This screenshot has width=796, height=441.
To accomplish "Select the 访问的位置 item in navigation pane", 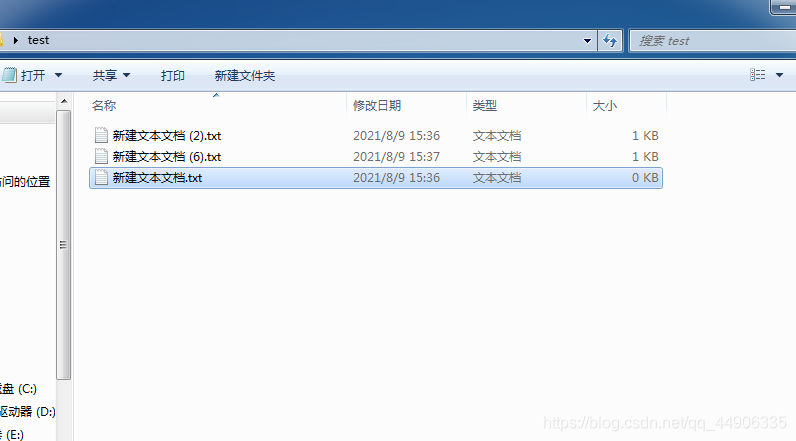I will pyautogui.click(x=25, y=182).
